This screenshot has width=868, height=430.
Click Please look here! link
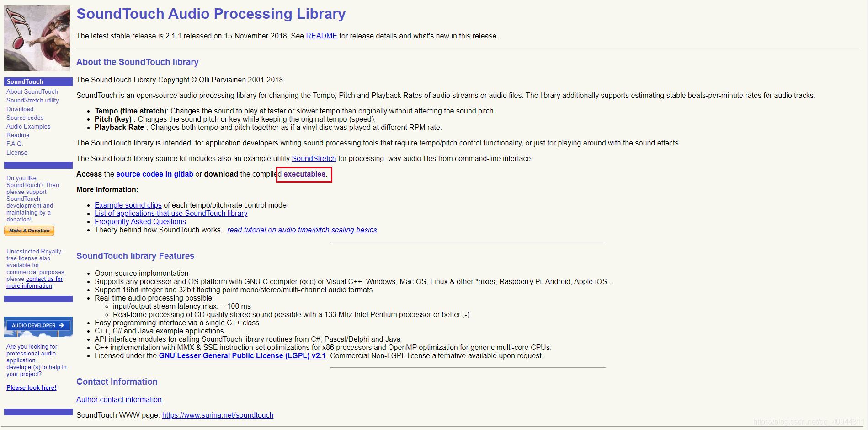32,388
